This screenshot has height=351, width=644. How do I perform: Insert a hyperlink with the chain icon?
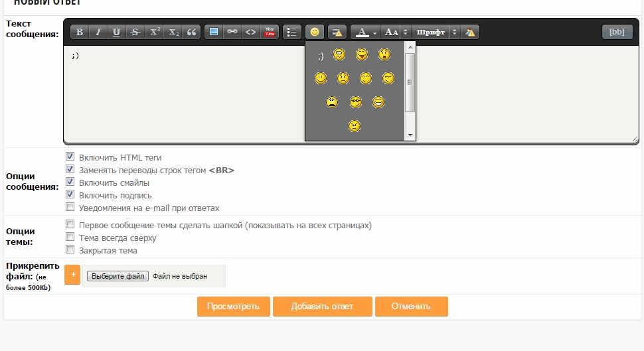pos(232,32)
